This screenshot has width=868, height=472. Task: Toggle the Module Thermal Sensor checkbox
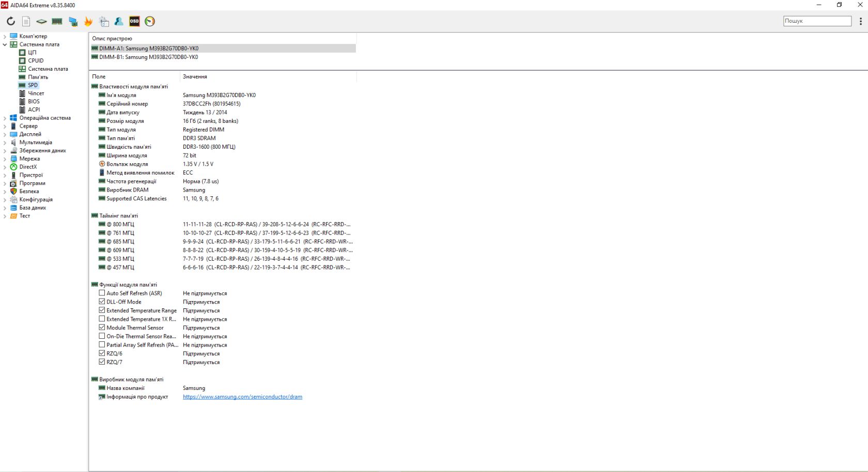click(x=102, y=327)
